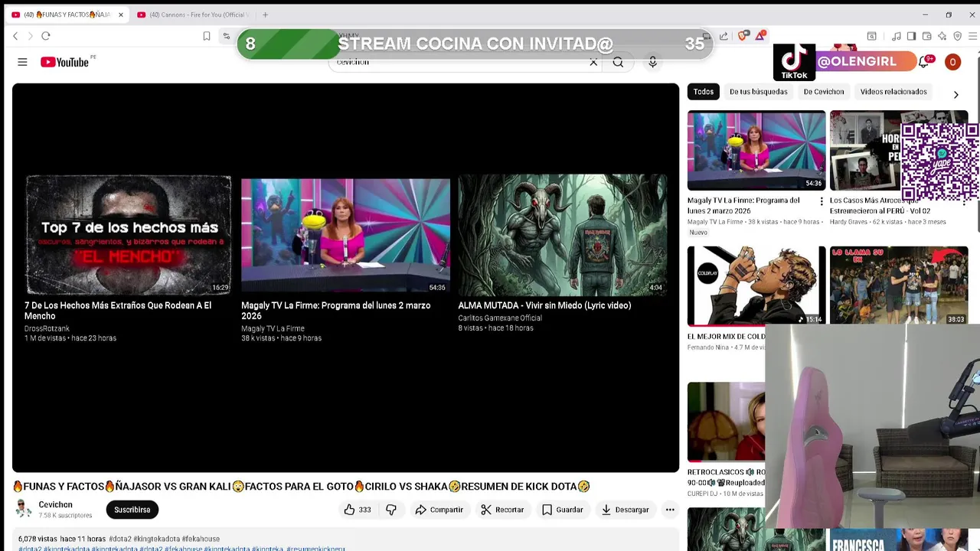Open the account avatar menu
This screenshot has height=551, width=980.
[x=952, y=62]
